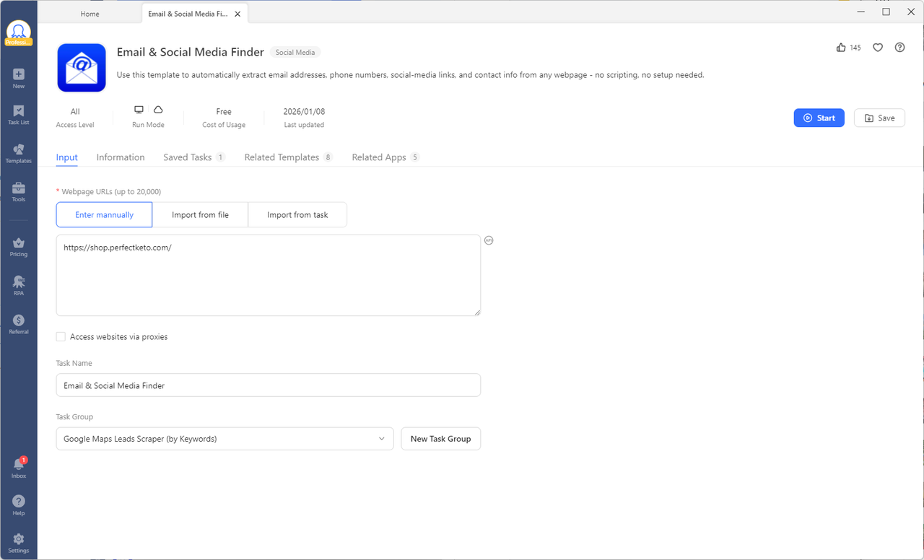
Task: Open the RPA sidebar icon
Action: [19, 283]
